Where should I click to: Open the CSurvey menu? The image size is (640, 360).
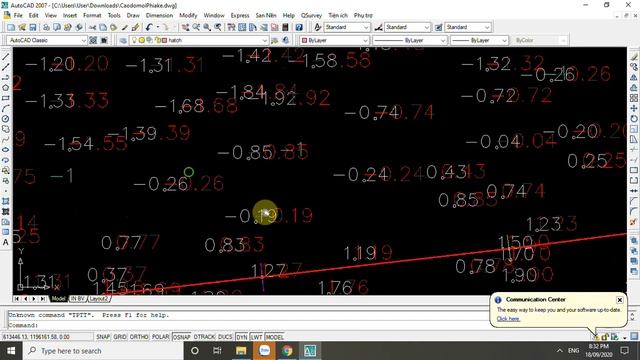point(311,15)
